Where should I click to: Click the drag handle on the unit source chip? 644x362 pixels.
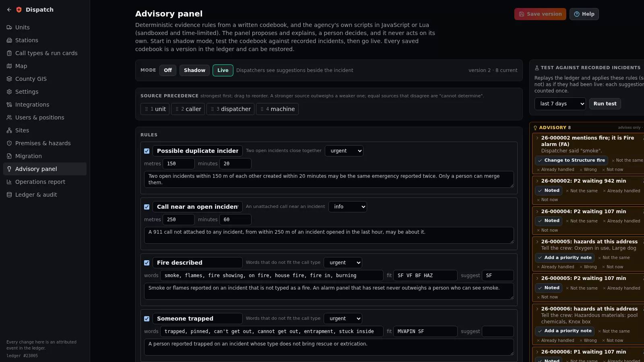tap(147, 109)
